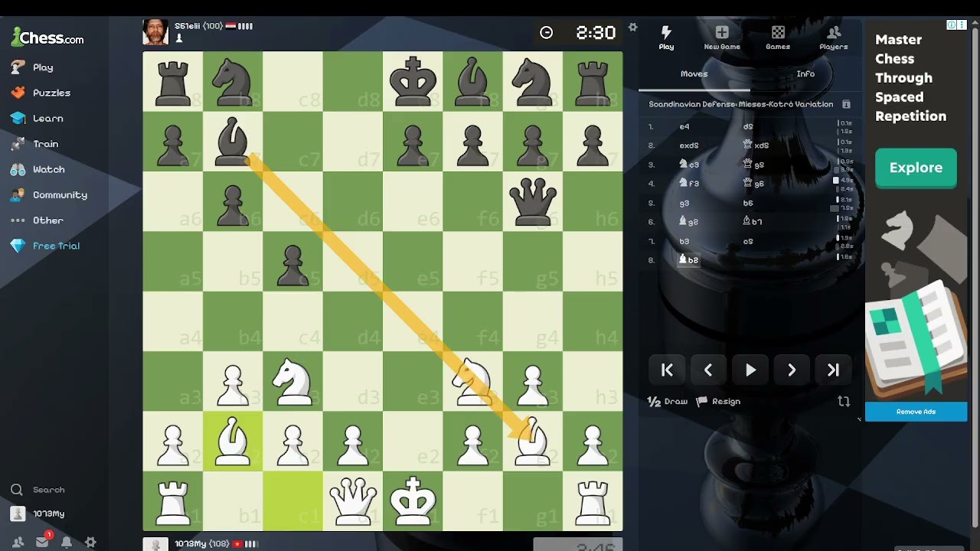Offer a Draw
Viewport: 980px width, 551px height.
click(x=668, y=402)
